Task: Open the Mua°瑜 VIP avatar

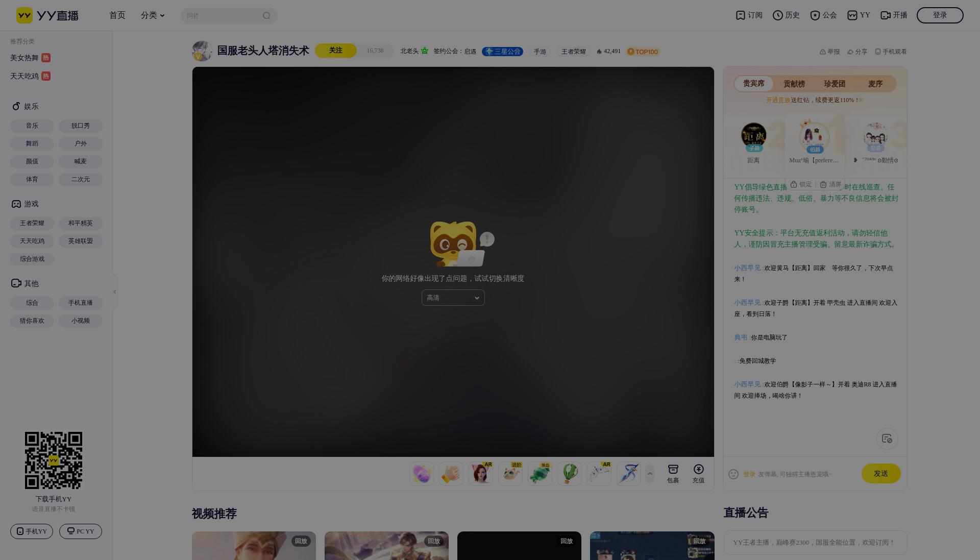Action: [x=814, y=136]
